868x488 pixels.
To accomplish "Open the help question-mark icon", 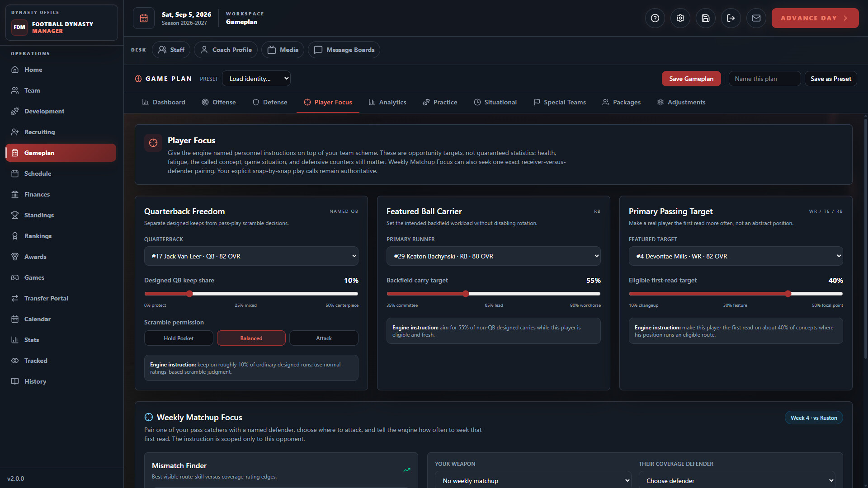I will [x=655, y=18].
